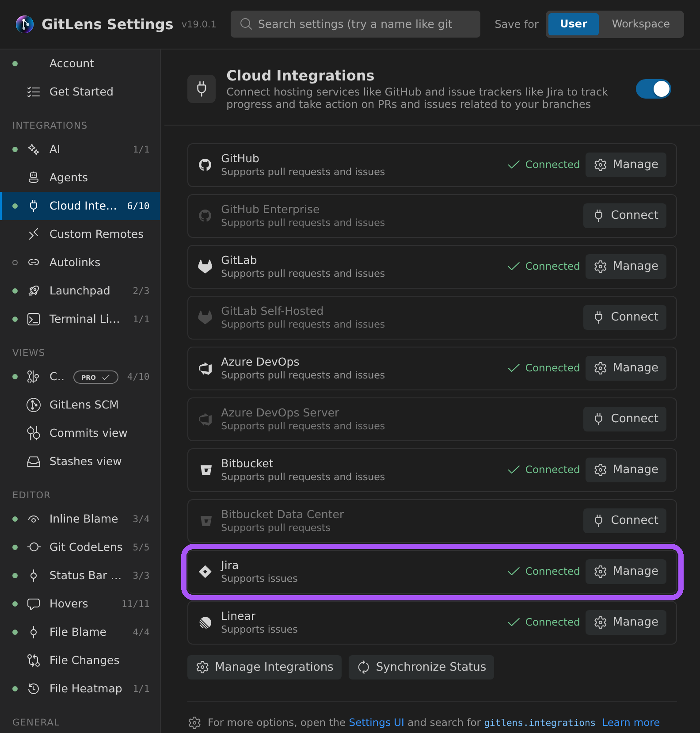Click the Stashes view inbox icon
Screen dimensions: 700x733
(34, 462)
